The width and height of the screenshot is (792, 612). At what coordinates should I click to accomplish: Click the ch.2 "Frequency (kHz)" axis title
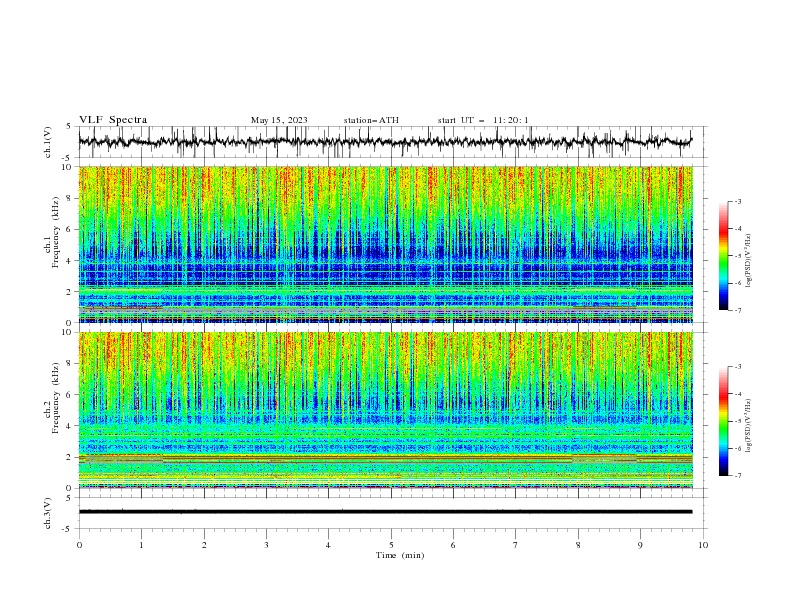click(56, 398)
